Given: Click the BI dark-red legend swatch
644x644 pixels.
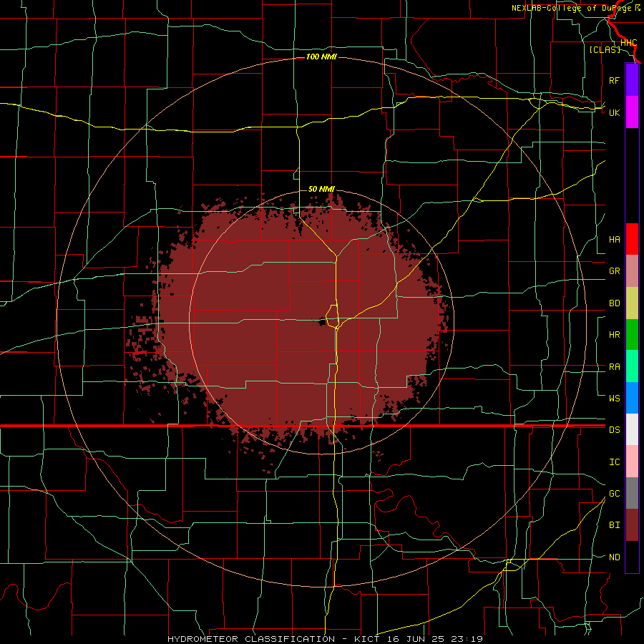Looking at the screenshot, I should [x=632, y=525].
